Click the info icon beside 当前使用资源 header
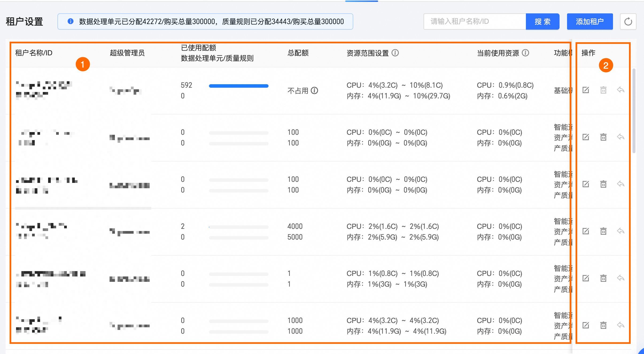This screenshot has height=354, width=644. click(525, 53)
